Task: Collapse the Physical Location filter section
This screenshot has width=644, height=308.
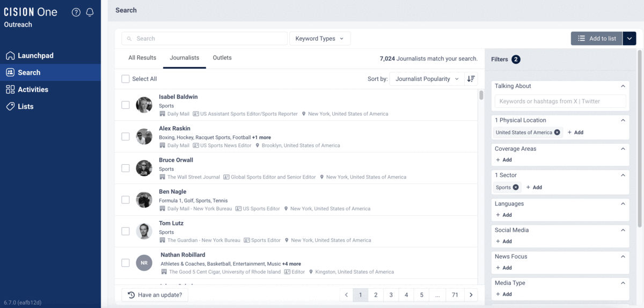Action: (623, 120)
